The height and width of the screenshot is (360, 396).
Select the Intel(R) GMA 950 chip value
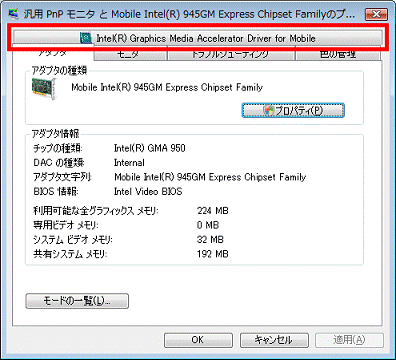click(x=150, y=148)
